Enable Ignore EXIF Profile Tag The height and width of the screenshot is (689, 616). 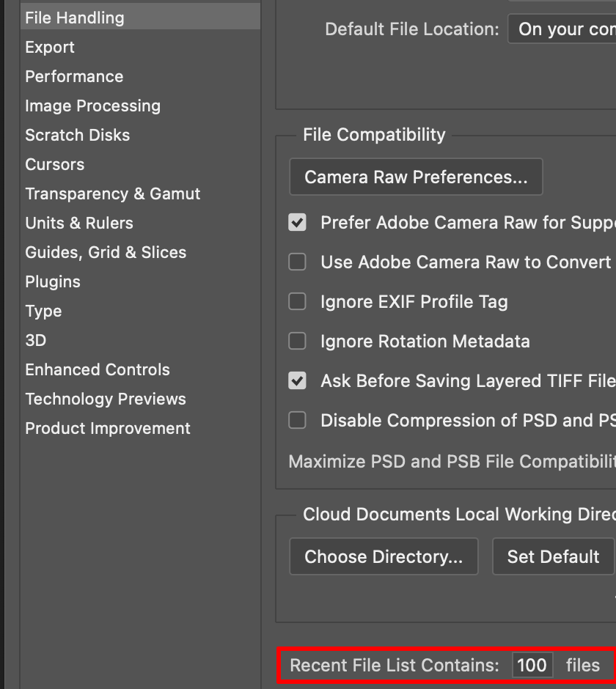[x=297, y=301]
